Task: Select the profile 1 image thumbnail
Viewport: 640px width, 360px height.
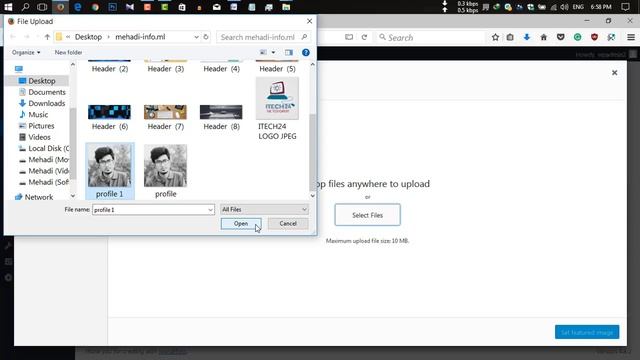Action: 109,166
